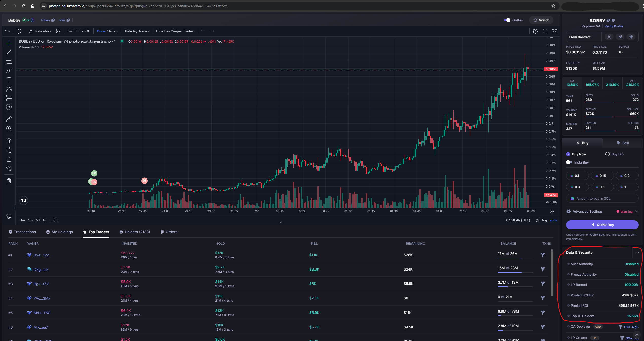Enable the Insta Buy toggle
Screen dimensions: 644x341
[569, 162]
